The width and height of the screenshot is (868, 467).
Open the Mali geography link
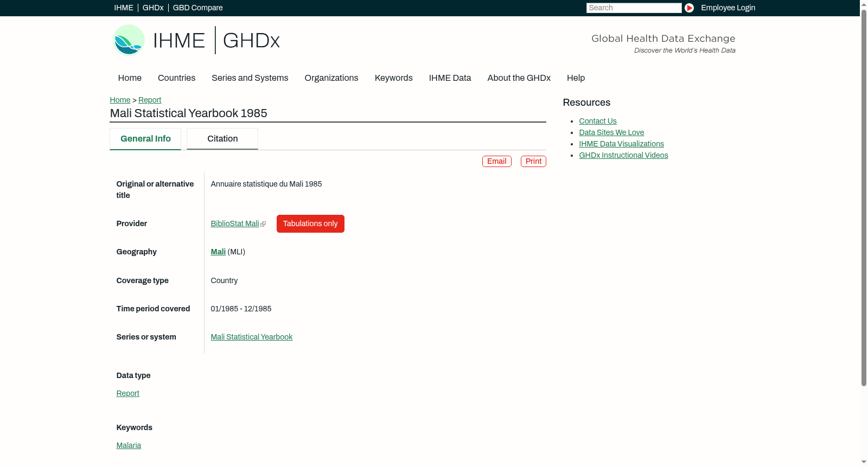click(218, 252)
